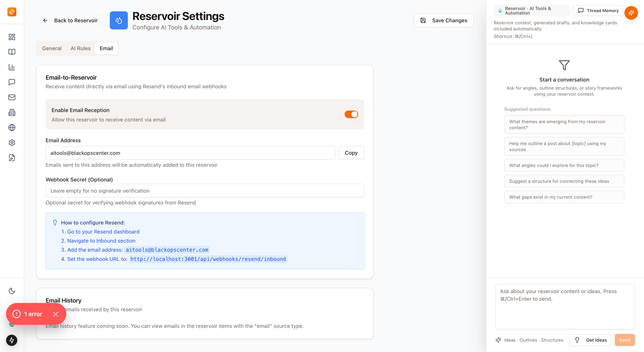Select the chat bubble icon in the sidebar
This screenshot has height=352, width=644.
[x=11, y=82]
